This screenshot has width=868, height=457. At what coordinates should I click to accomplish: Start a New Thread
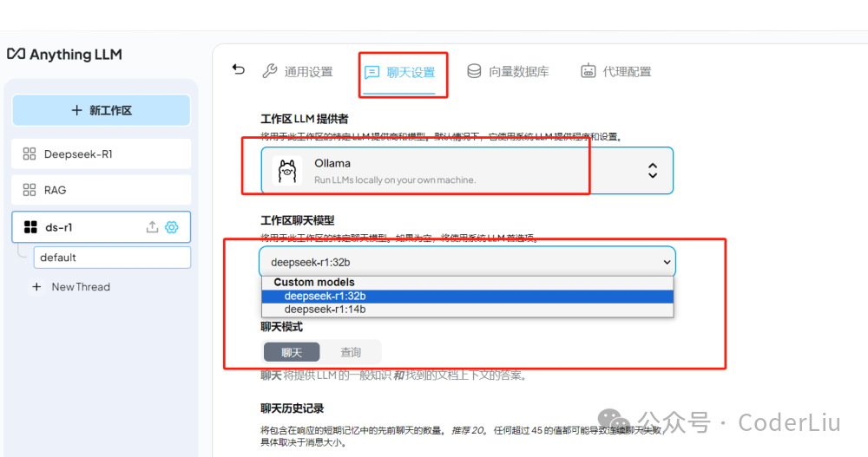tap(71, 286)
